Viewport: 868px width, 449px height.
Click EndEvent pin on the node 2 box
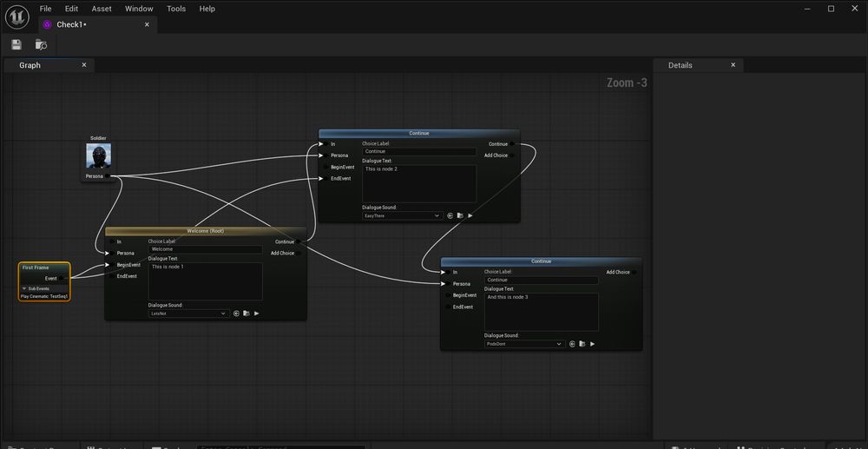pos(325,178)
